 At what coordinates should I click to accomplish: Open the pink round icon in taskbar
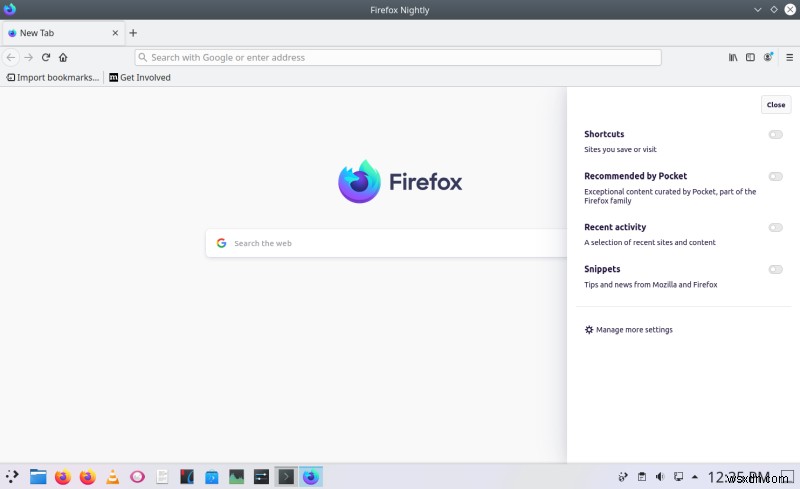click(x=137, y=477)
